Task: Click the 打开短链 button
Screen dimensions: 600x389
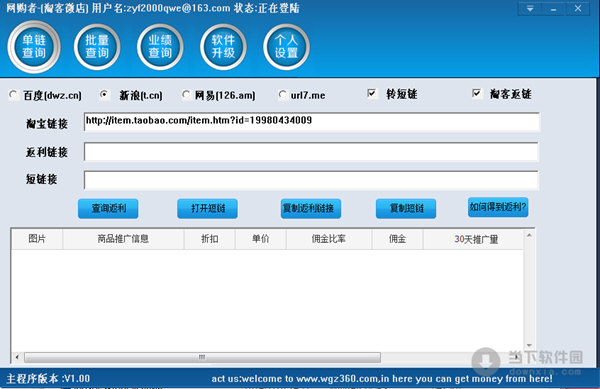Action: pos(207,209)
